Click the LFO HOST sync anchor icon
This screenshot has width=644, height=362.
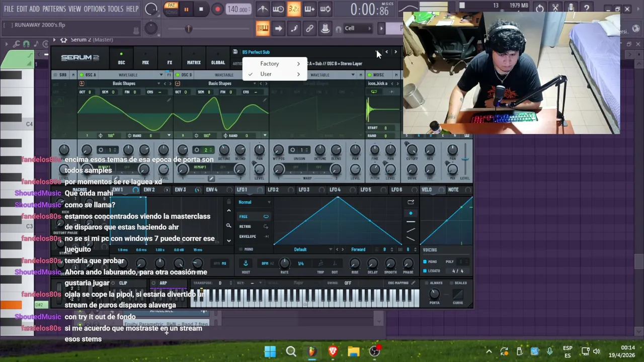[246, 263]
